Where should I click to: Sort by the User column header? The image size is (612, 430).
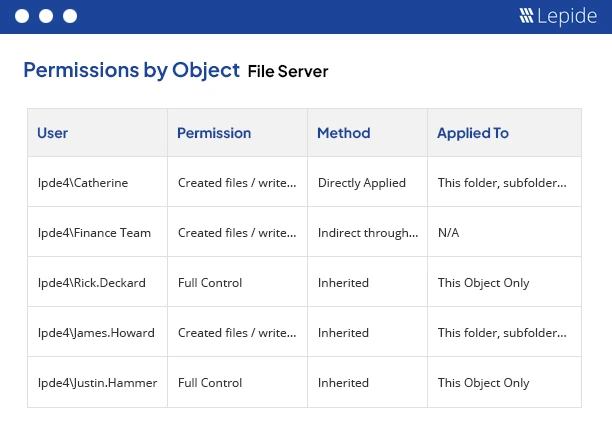coord(53,133)
